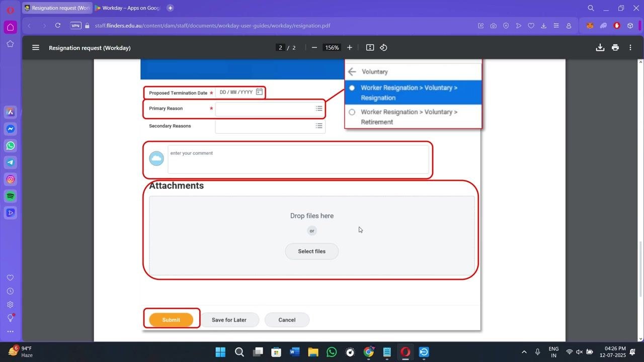Open the PDF viewer more actions menu
644x362 pixels.
[x=630, y=48]
